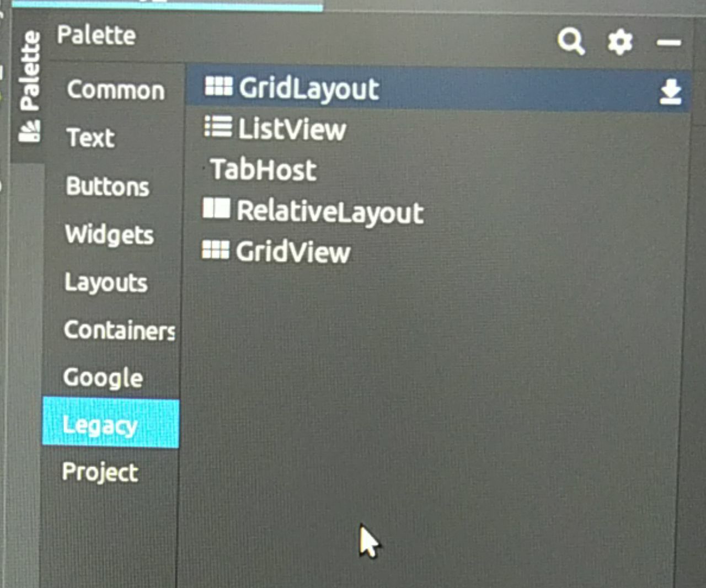This screenshot has width=706, height=588.
Task: Minimize the Palette panel
Action: click(x=668, y=42)
